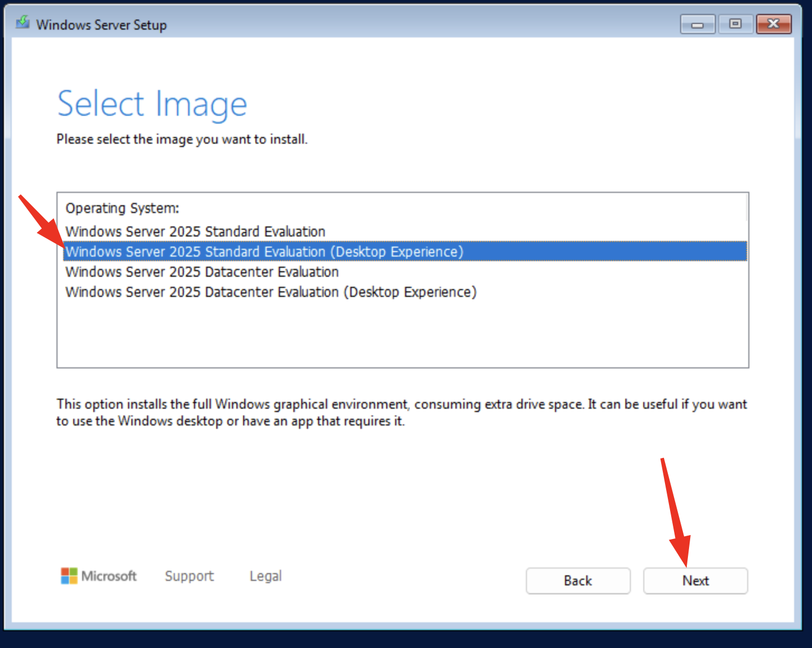The image size is (812, 648).
Task: Click the image list's vertical scrollbar
Action: tap(746, 208)
